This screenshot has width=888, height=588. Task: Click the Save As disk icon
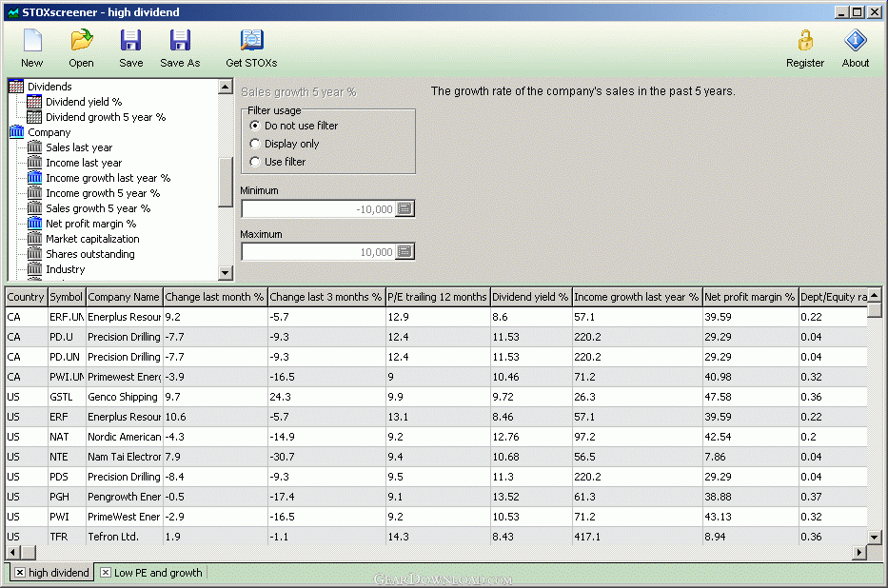[x=180, y=40]
